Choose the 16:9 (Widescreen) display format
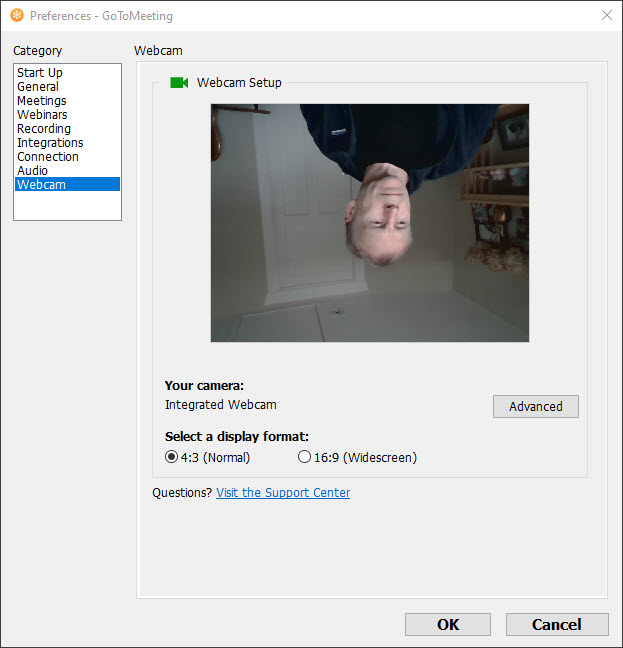Viewport: 623px width, 648px height. 305,458
